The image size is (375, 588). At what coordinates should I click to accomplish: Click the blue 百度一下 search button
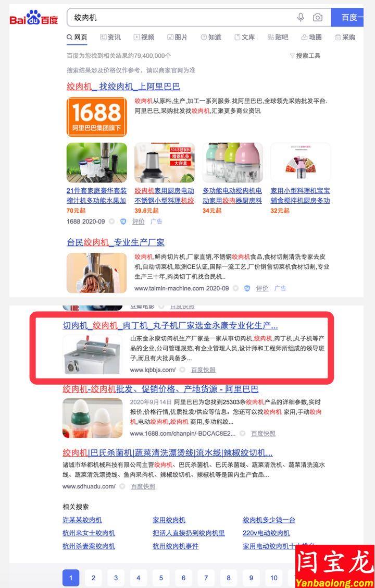click(347, 18)
